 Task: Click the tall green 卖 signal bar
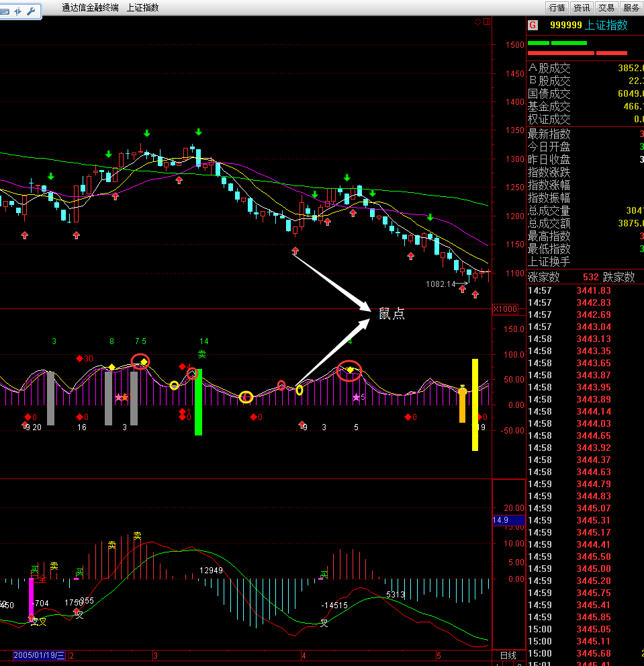(x=198, y=402)
